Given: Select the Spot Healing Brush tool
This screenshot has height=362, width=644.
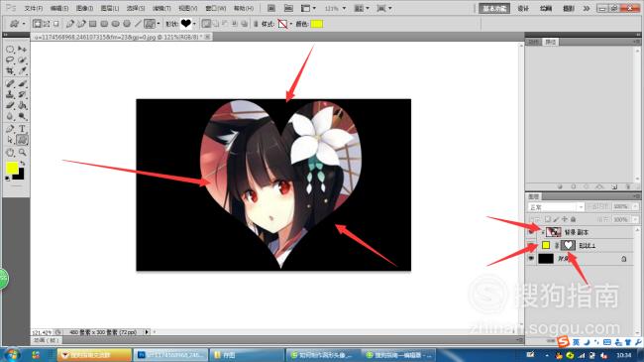Looking at the screenshot, I should tap(10, 83).
